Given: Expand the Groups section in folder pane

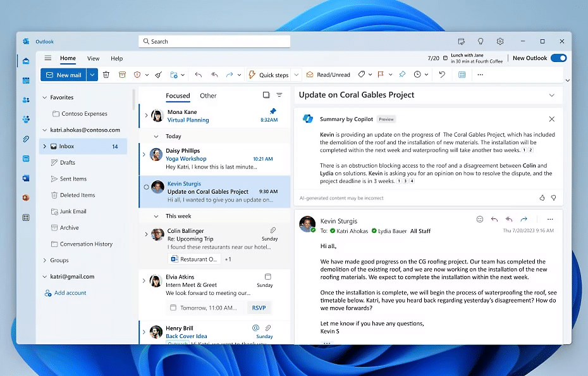Looking at the screenshot, I should (44, 260).
